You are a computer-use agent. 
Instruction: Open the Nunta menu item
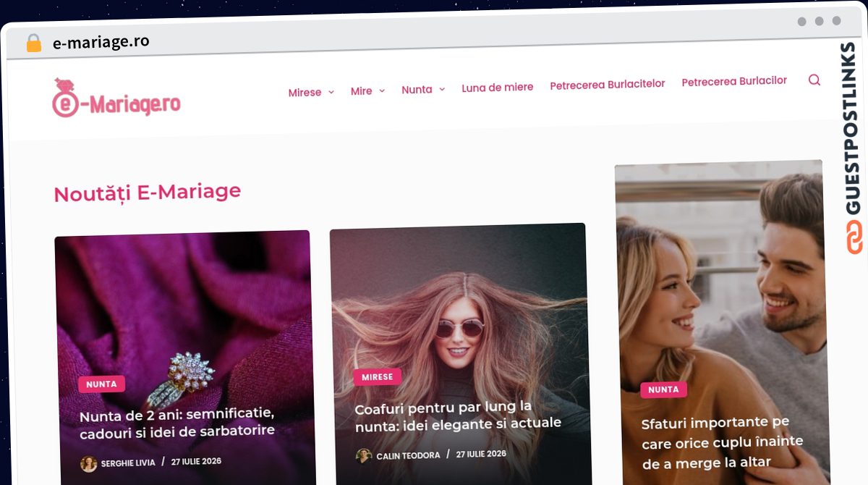point(417,90)
